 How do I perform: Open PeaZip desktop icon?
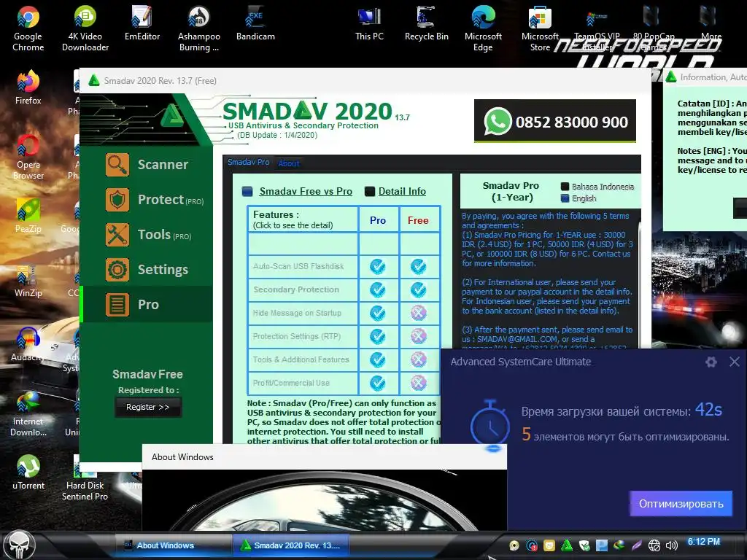point(28,216)
